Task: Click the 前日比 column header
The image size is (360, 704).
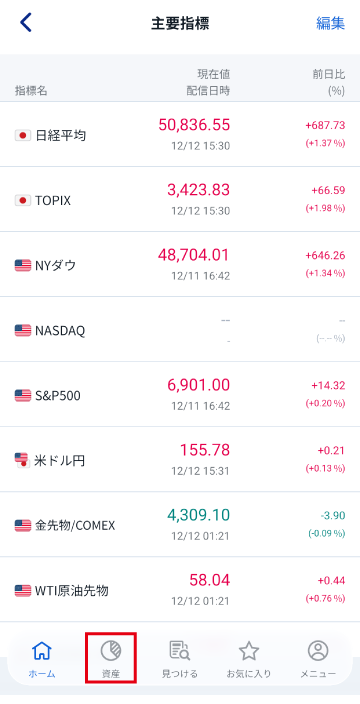Action: [329, 74]
